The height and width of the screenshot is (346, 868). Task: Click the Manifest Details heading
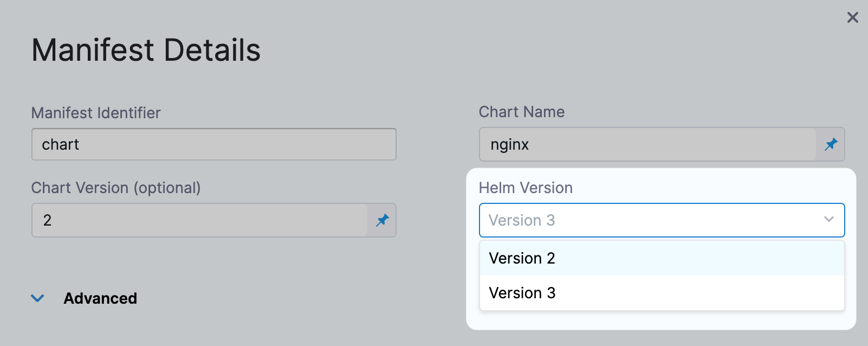[x=146, y=50]
